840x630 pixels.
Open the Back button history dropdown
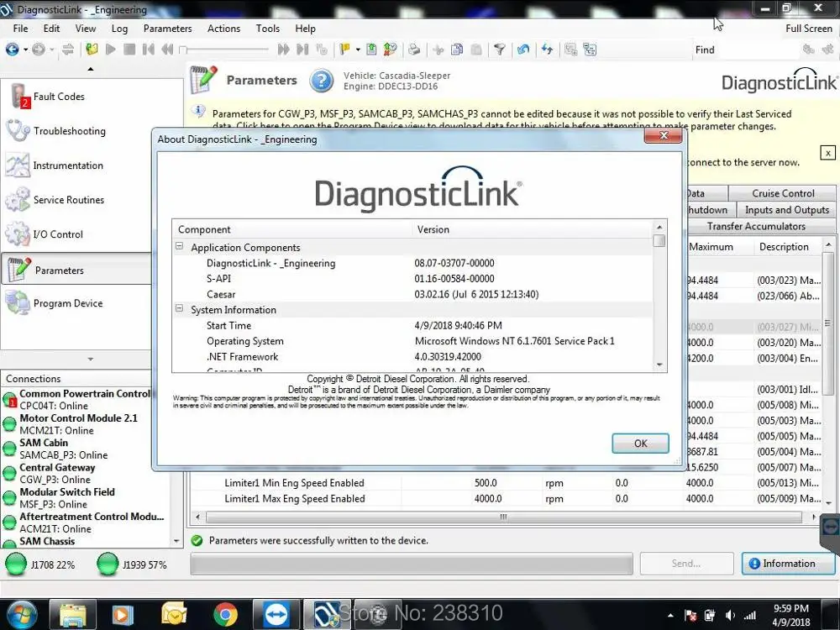point(25,50)
